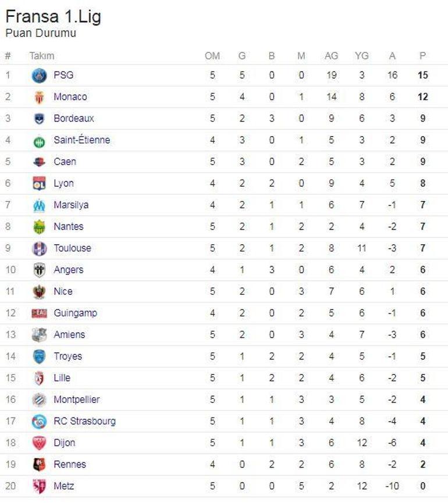Open the Angers team page link
Viewport: 448px width, 503px height.
[68, 270]
